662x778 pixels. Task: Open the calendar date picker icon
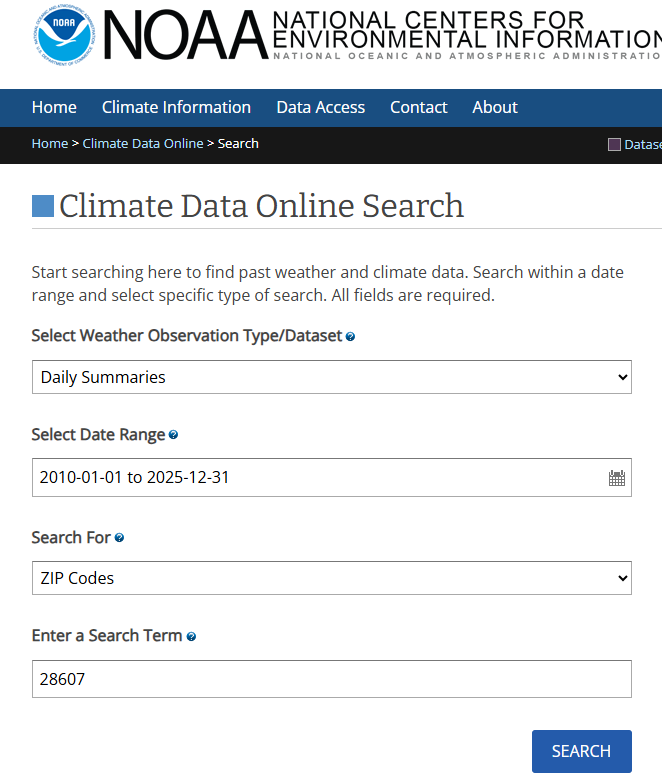617,478
